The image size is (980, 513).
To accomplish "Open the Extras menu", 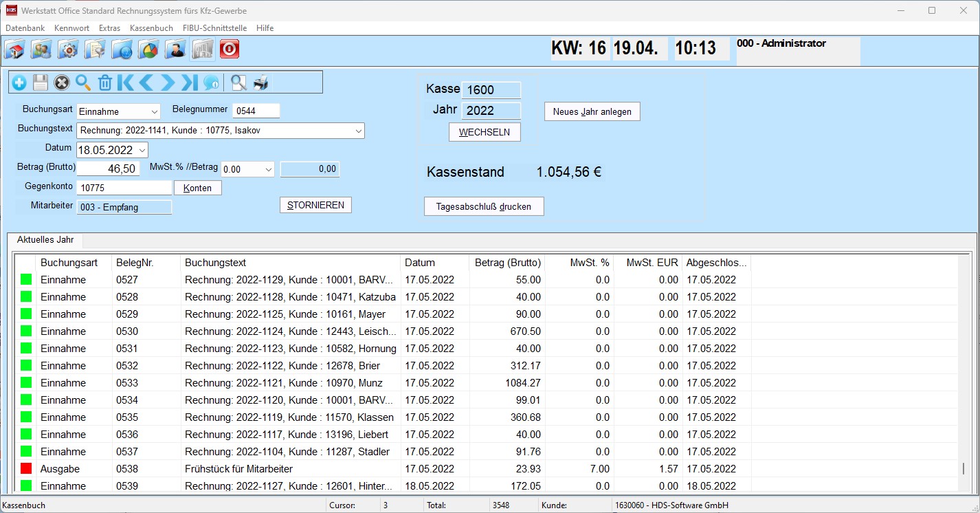I will [109, 28].
